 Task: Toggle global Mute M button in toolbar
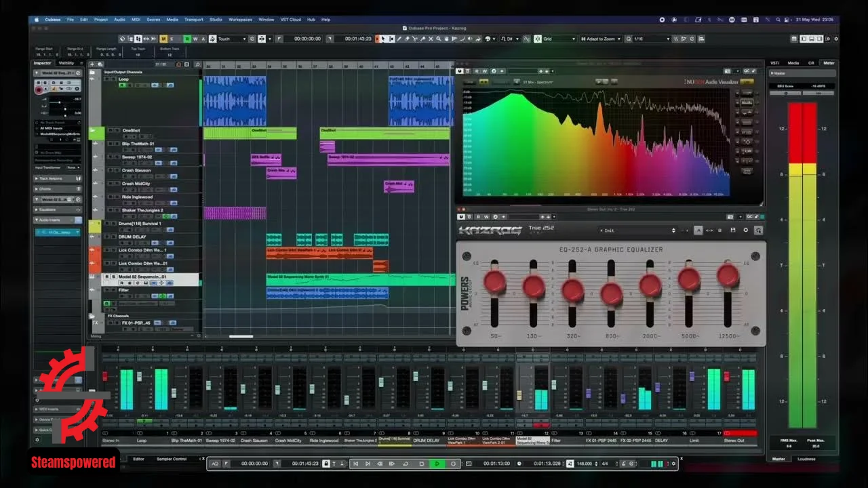click(163, 39)
